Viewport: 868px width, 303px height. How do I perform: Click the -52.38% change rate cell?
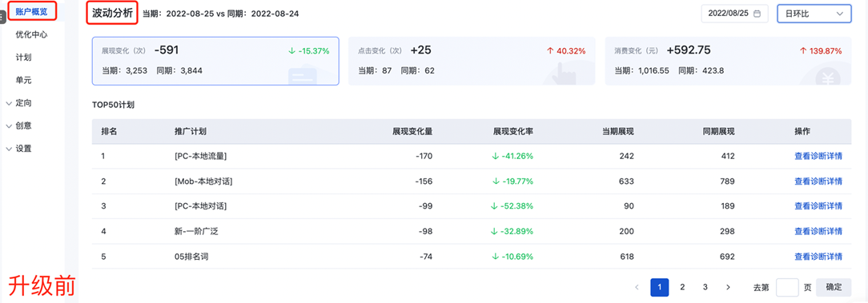512,205
